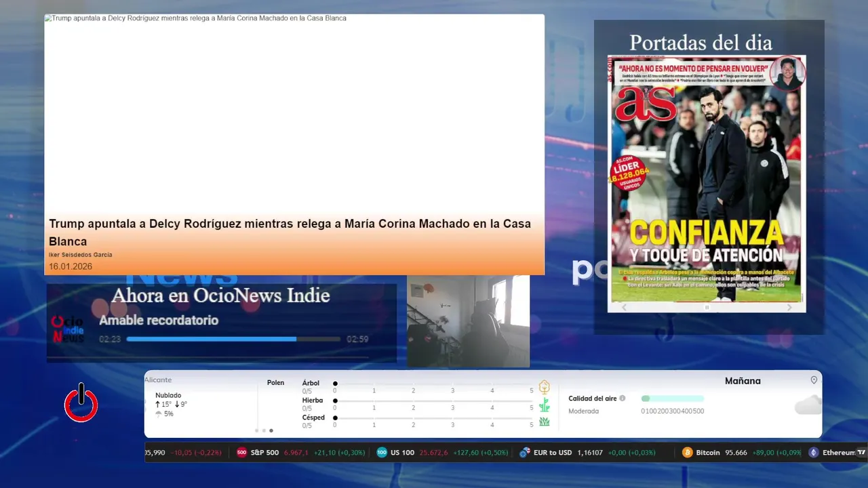The height and width of the screenshot is (488, 868).
Task: Click the Calidad del aire label
Action: pos(593,399)
